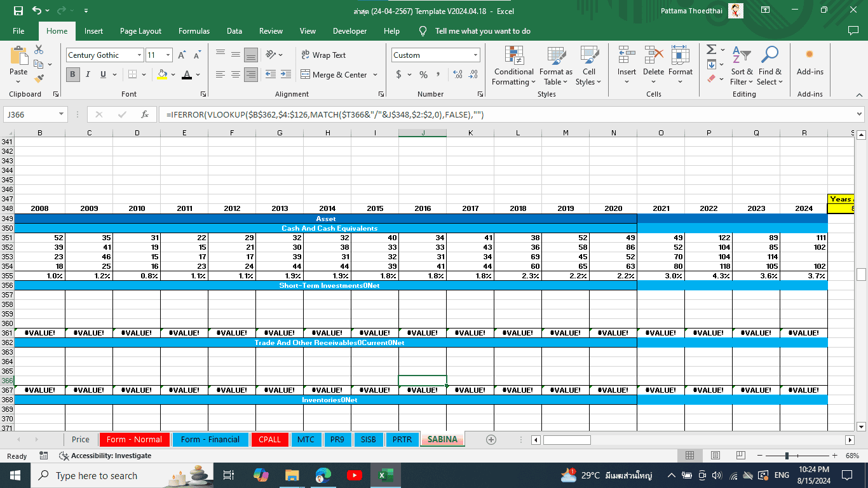
Task: Click the Format Painter brush icon
Action: (39, 79)
